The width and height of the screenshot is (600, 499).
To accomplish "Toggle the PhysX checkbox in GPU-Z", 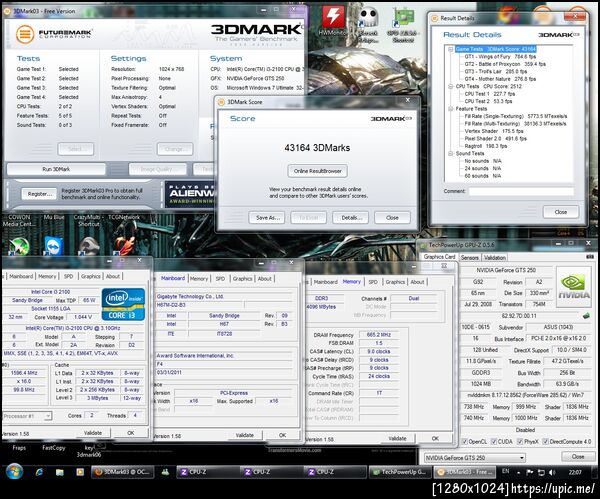I will click(x=520, y=442).
